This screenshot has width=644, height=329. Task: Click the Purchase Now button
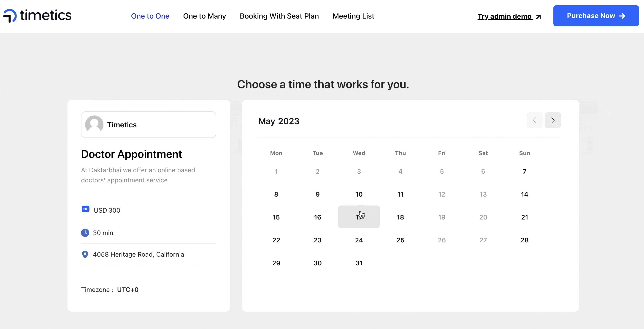coord(596,16)
